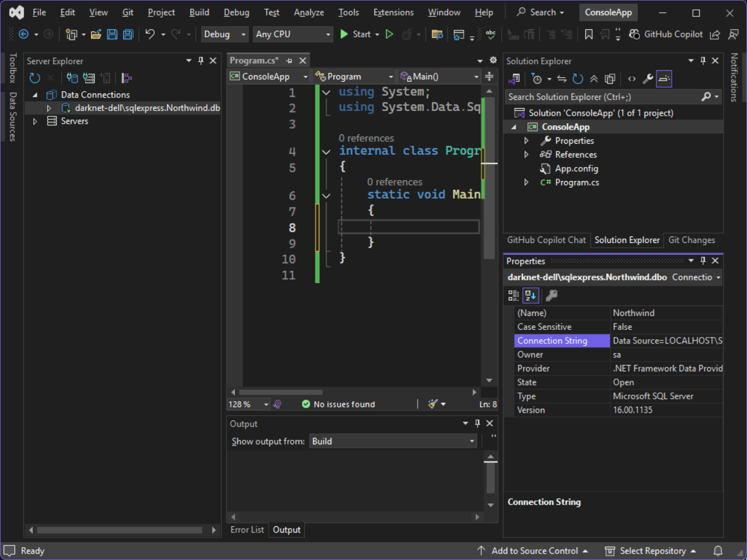Open the Build menu
747x560 pixels.
[x=199, y=12]
